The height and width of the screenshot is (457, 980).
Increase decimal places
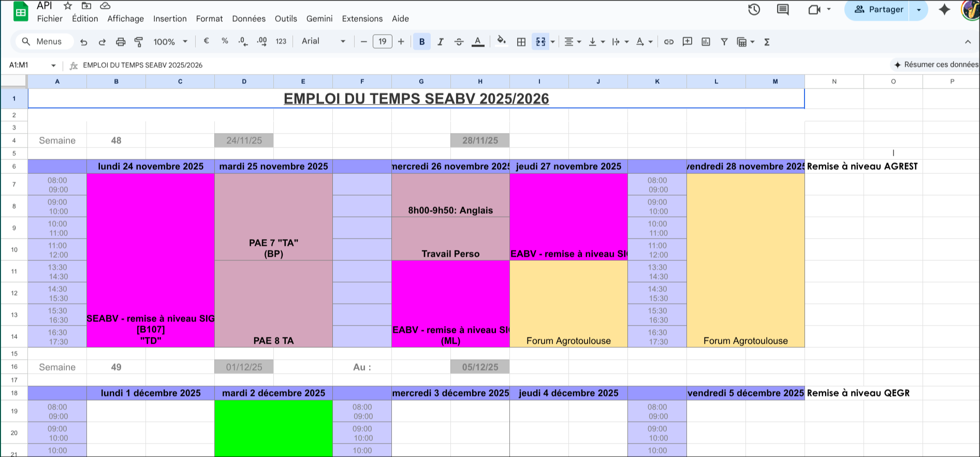[262, 41]
